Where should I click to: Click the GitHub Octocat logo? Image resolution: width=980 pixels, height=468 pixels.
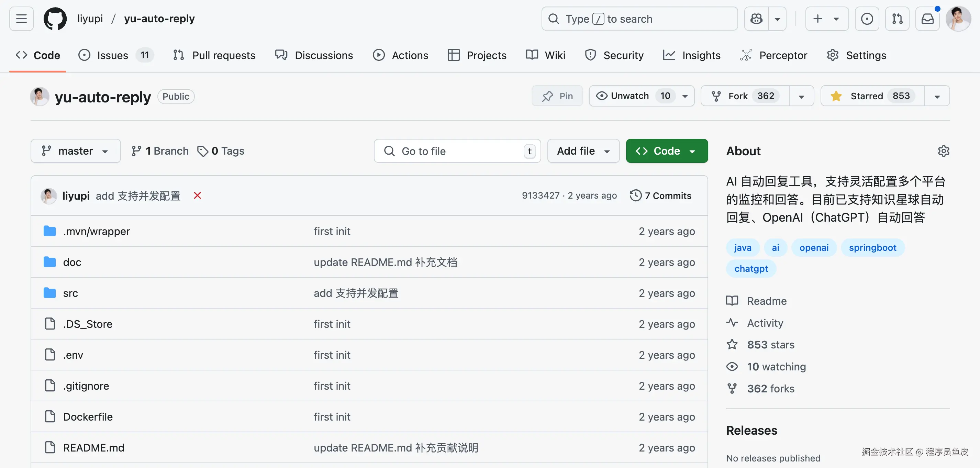(55, 19)
